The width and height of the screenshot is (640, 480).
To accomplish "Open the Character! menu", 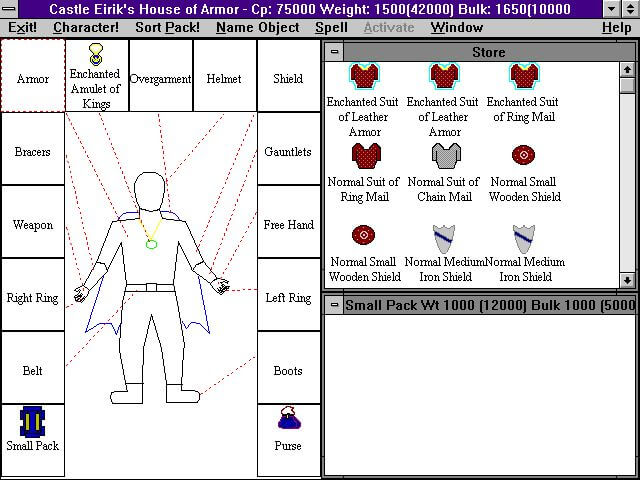I will tap(86, 27).
